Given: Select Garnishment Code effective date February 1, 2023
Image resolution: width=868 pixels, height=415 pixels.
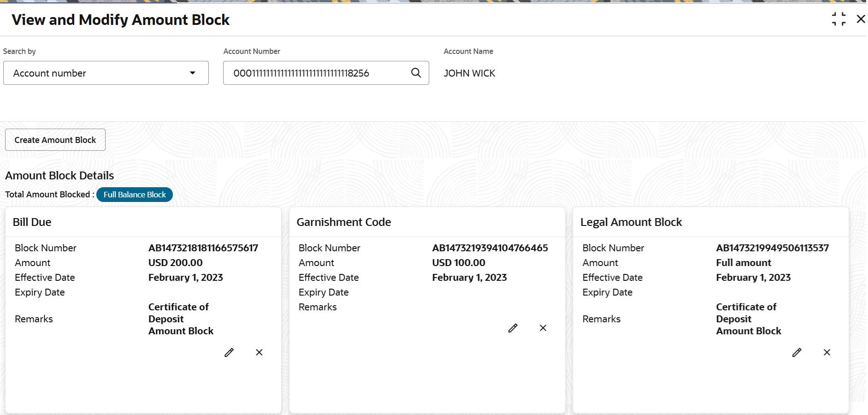Looking at the screenshot, I should 469,278.
